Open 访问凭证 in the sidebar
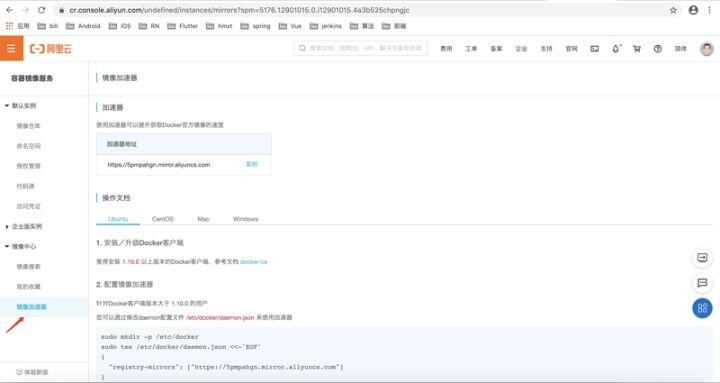Viewport: 720px width, 383px height. (28, 206)
